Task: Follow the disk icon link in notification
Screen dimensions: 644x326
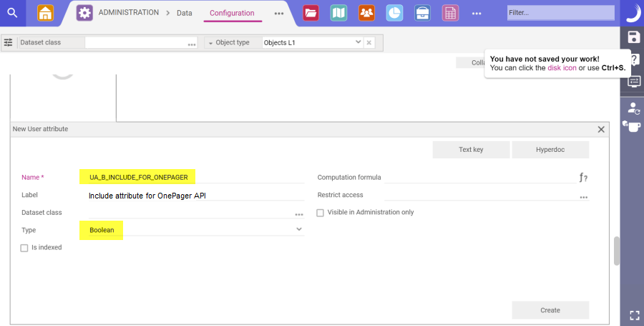Action: point(562,68)
